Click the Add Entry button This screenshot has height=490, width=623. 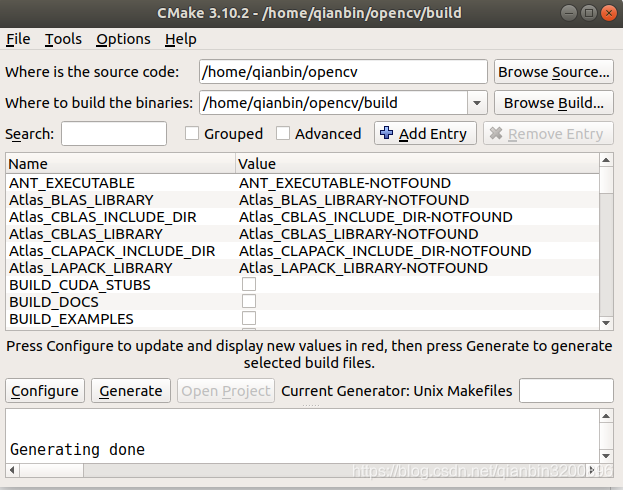point(425,134)
